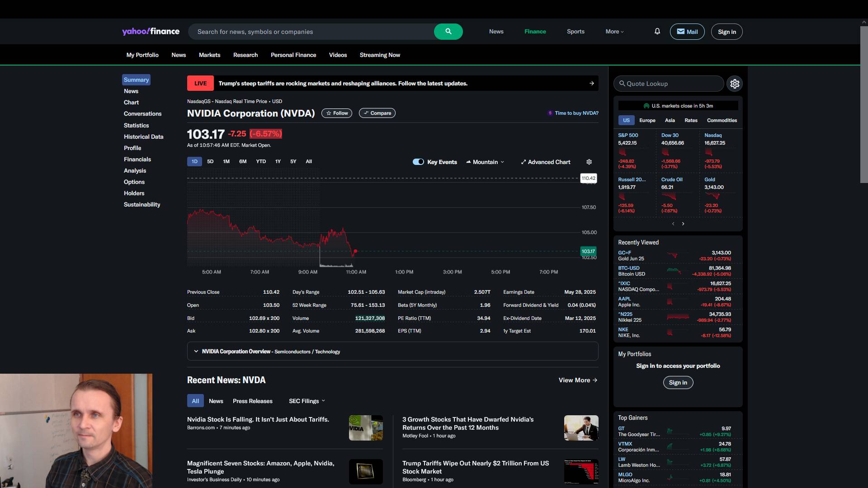Click the page's vertical scrollbar thumb
The width and height of the screenshot is (868, 488).
863,104
